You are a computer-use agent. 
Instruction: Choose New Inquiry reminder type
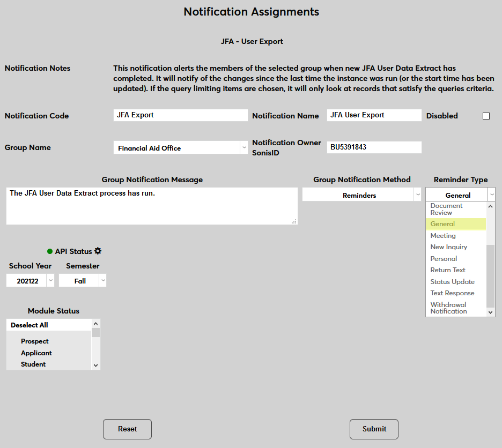coord(449,247)
